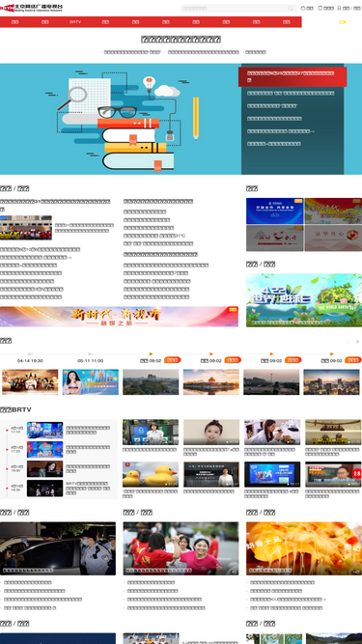This screenshot has width=362, height=644.
Task: Open the 05-11 11:00 program thumbnail
Action: click(x=91, y=382)
